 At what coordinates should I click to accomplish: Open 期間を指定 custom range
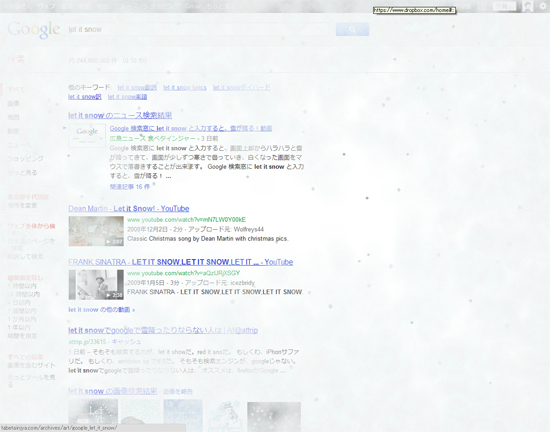point(22,336)
